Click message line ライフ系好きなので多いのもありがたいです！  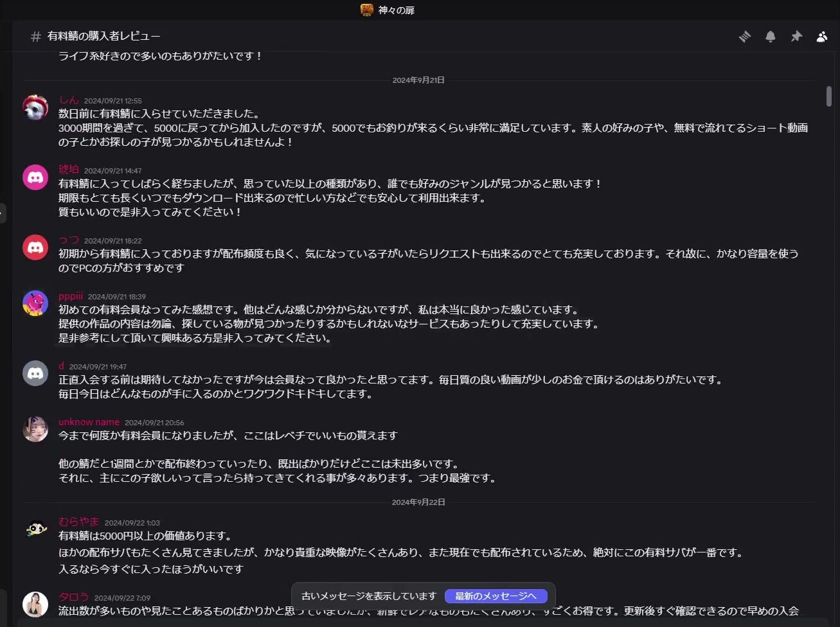click(x=161, y=56)
